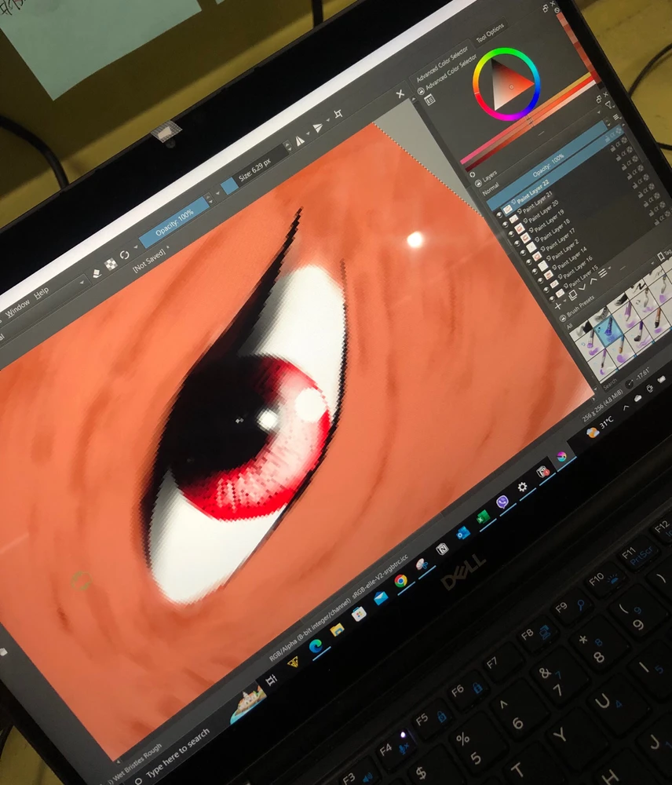Click the duplicate layer icon
This screenshot has height=785, width=672.
click(x=572, y=296)
